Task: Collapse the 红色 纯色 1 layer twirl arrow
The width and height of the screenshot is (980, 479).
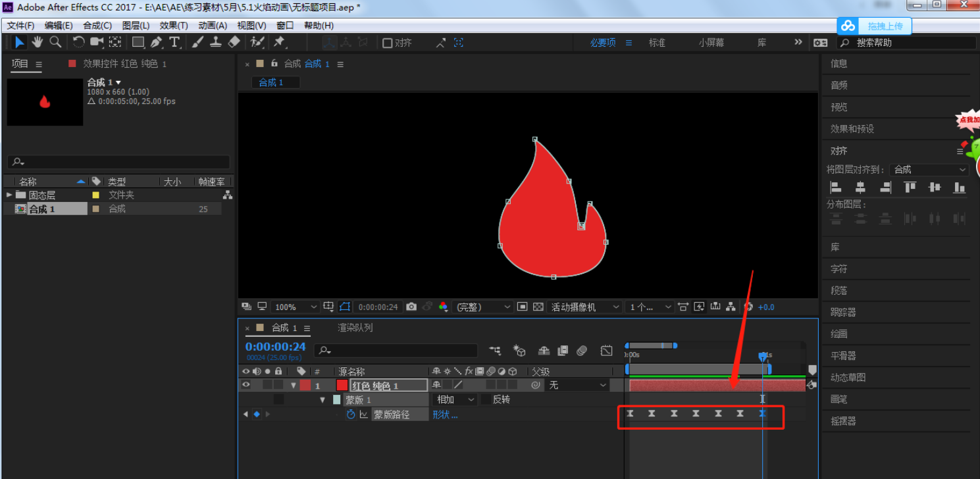Action: tap(294, 385)
